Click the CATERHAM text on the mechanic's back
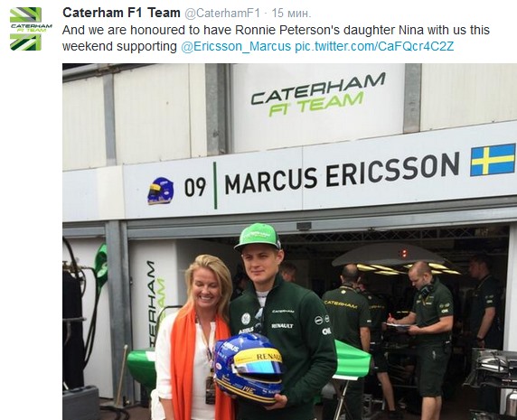The height and width of the screenshot is (420, 517). click(340, 303)
